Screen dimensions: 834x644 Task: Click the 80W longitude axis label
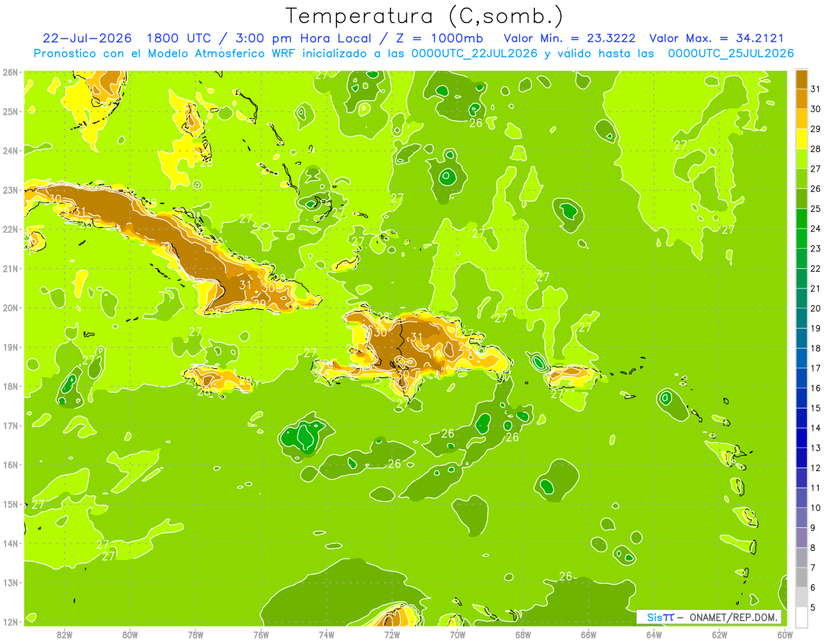pos(130,635)
